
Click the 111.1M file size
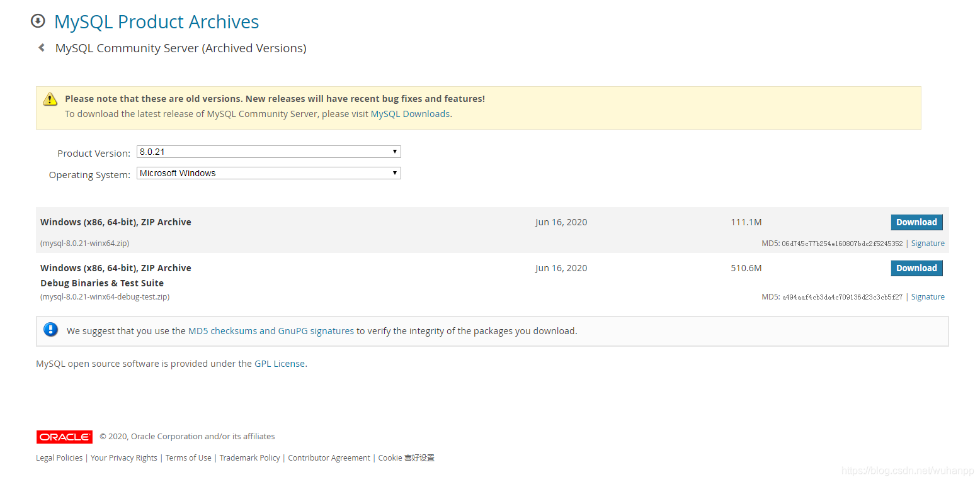click(746, 222)
